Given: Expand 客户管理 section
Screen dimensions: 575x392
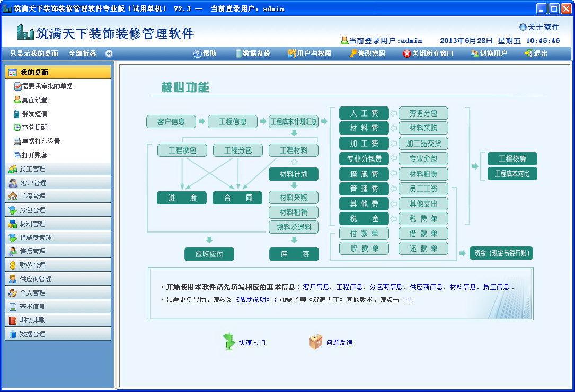Looking at the screenshot, I should (x=58, y=183).
